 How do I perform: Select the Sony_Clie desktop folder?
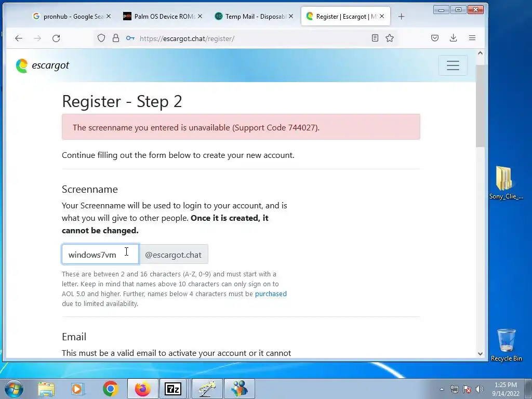pyautogui.click(x=506, y=183)
